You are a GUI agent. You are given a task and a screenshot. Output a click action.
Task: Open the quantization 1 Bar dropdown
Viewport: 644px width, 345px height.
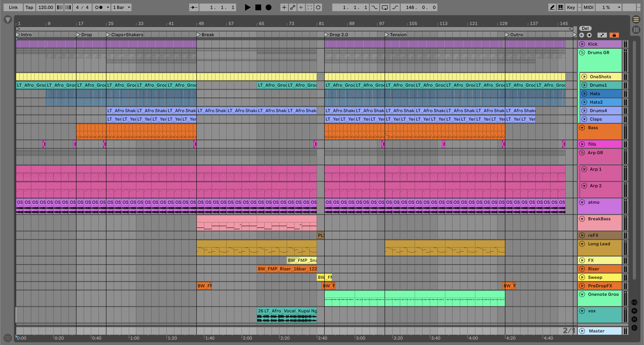121,7
